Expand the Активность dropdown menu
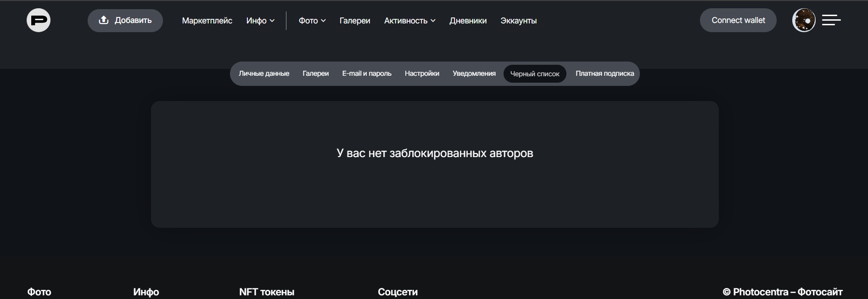Screen dimensions: 868x299 (409, 21)
